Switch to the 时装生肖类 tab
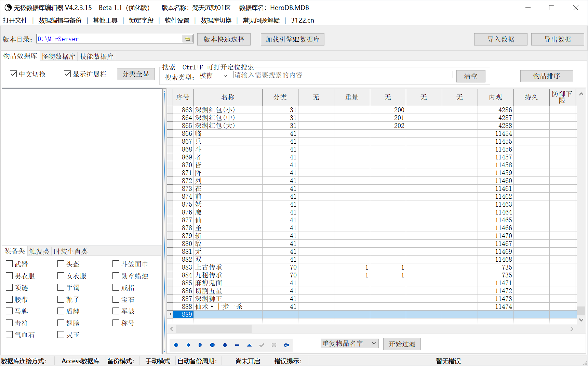The image size is (588, 366). (x=71, y=251)
